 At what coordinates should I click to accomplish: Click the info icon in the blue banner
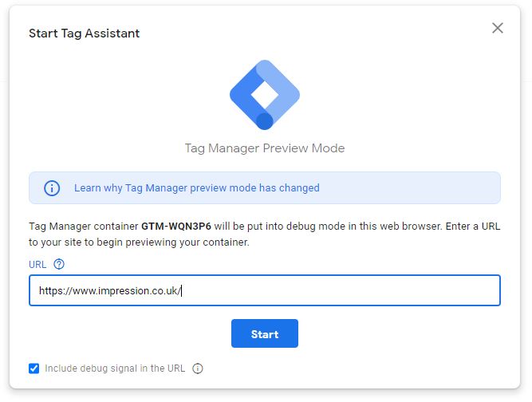pos(52,188)
